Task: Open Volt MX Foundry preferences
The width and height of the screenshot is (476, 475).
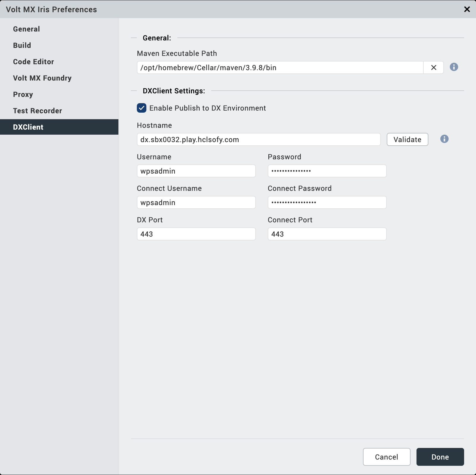Action: click(59, 78)
